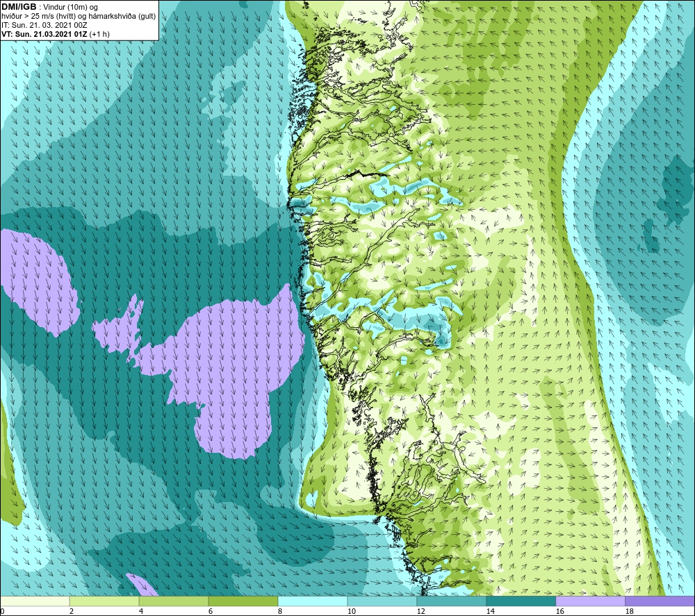The image size is (695, 616).
Task: Select the 14–16 m/s dark teal swatch
Action: 521,601
